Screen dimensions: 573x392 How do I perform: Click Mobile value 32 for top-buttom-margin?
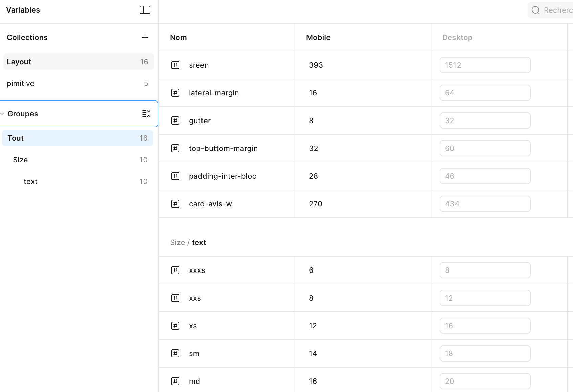pyautogui.click(x=314, y=148)
